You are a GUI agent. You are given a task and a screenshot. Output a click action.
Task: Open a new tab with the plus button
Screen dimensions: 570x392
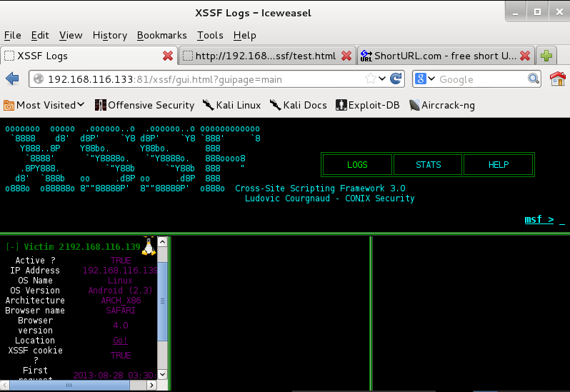547,56
